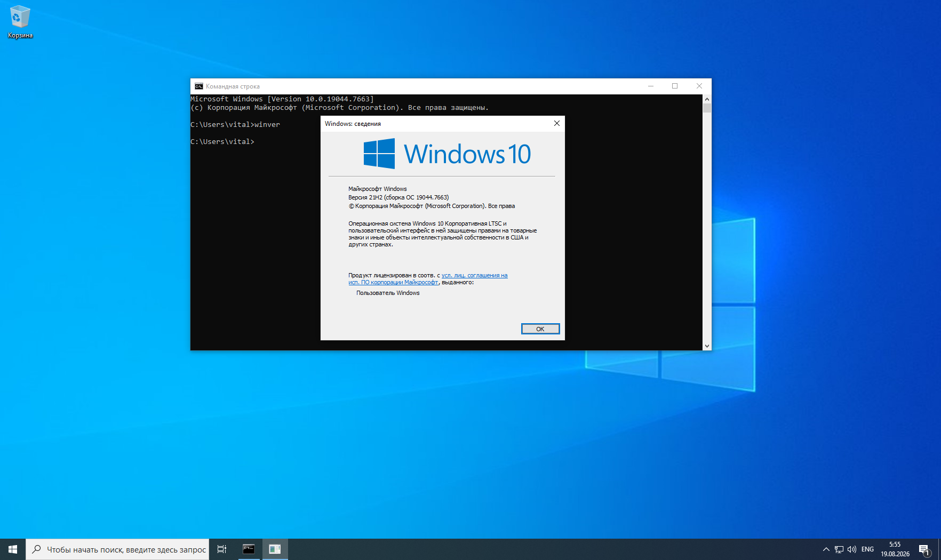Open Task View from the taskbar
The width and height of the screenshot is (941, 560).
coord(222,549)
